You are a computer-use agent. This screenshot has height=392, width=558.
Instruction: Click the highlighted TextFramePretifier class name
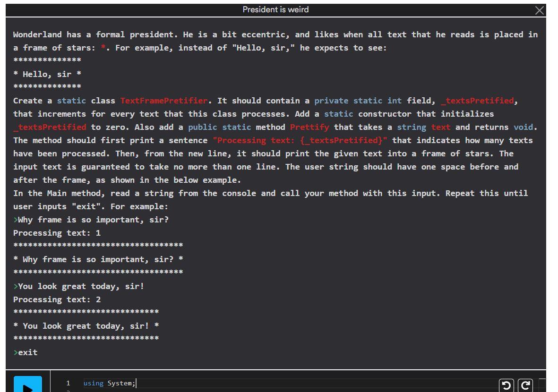tap(164, 100)
